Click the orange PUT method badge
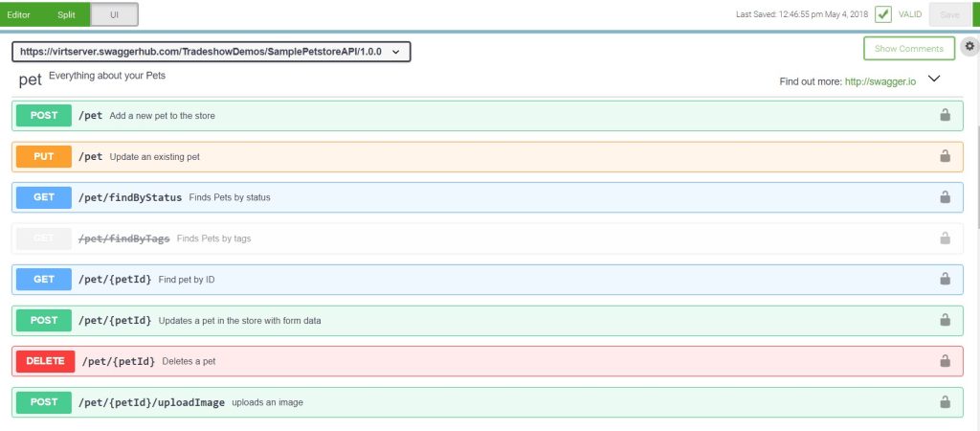 click(x=44, y=156)
